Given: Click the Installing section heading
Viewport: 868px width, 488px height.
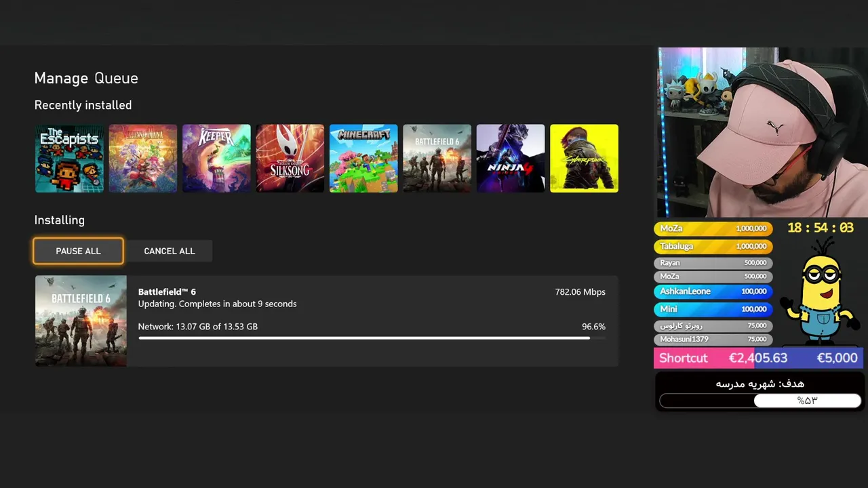Looking at the screenshot, I should click(x=60, y=220).
